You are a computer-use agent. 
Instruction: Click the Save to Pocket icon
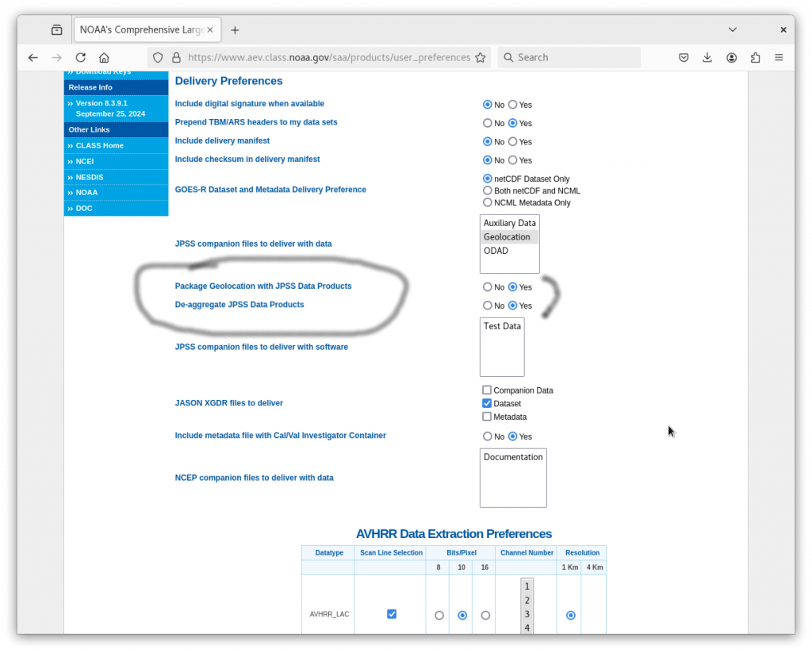coord(684,57)
